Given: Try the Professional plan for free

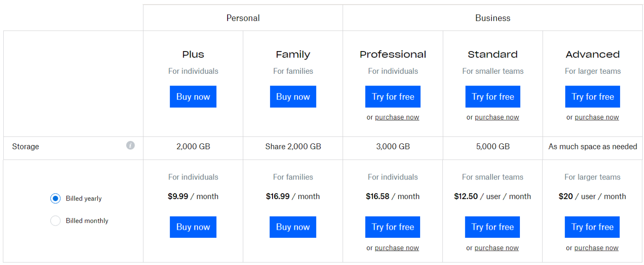Looking at the screenshot, I should tap(392, 96).
